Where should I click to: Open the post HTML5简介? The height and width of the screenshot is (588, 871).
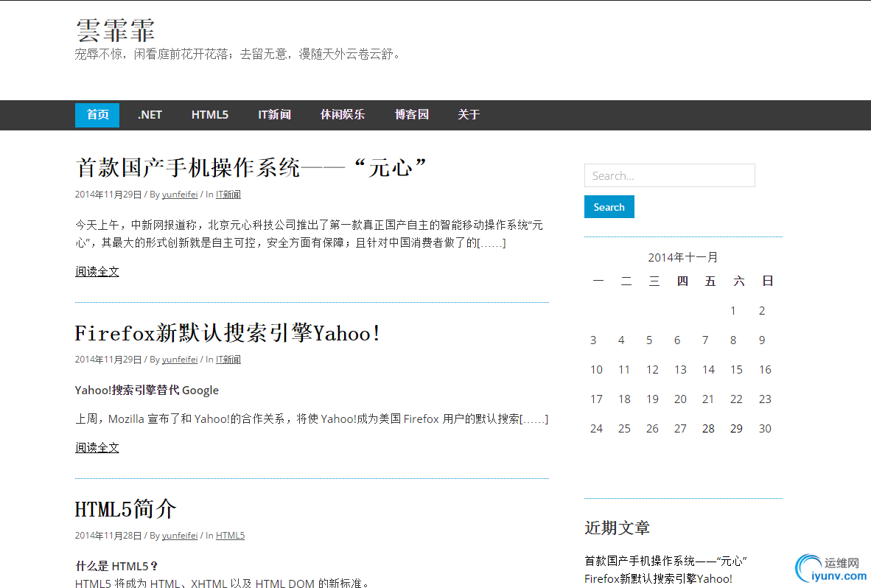point(125,508)
